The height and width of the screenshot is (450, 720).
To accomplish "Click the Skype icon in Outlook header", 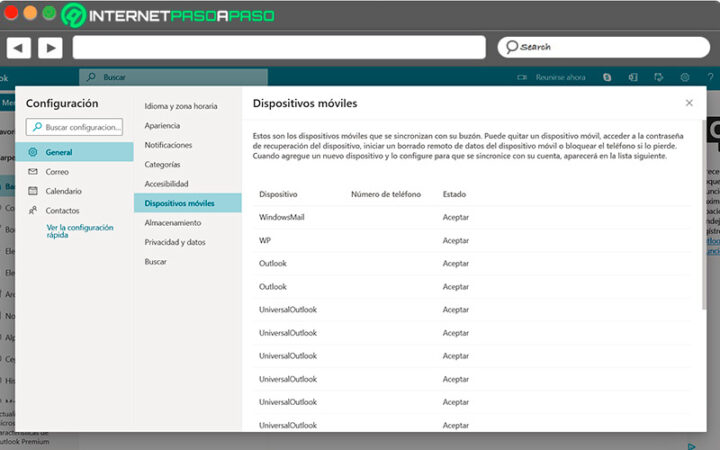I will click(607, 77).
